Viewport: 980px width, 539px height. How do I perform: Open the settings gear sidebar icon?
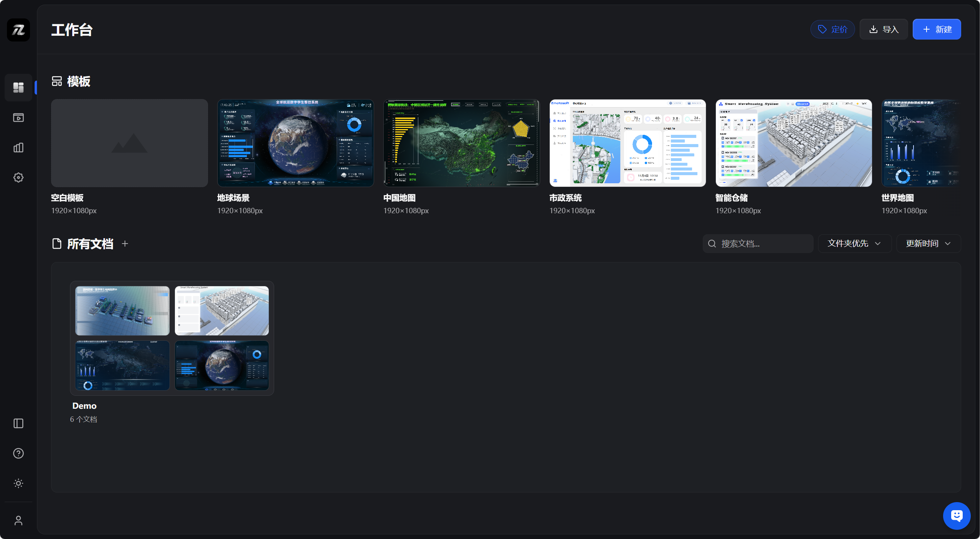coord(18,177)
